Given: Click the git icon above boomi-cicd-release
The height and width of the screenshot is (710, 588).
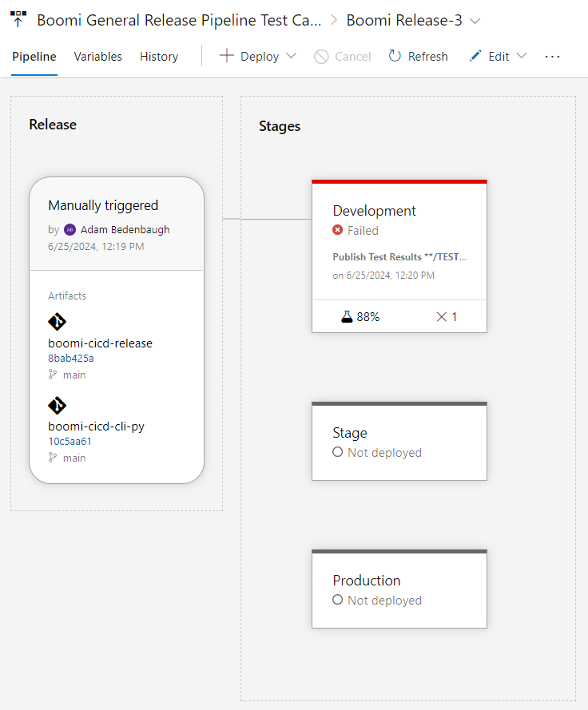Looking at the screenshot, I should coord(57,322).
